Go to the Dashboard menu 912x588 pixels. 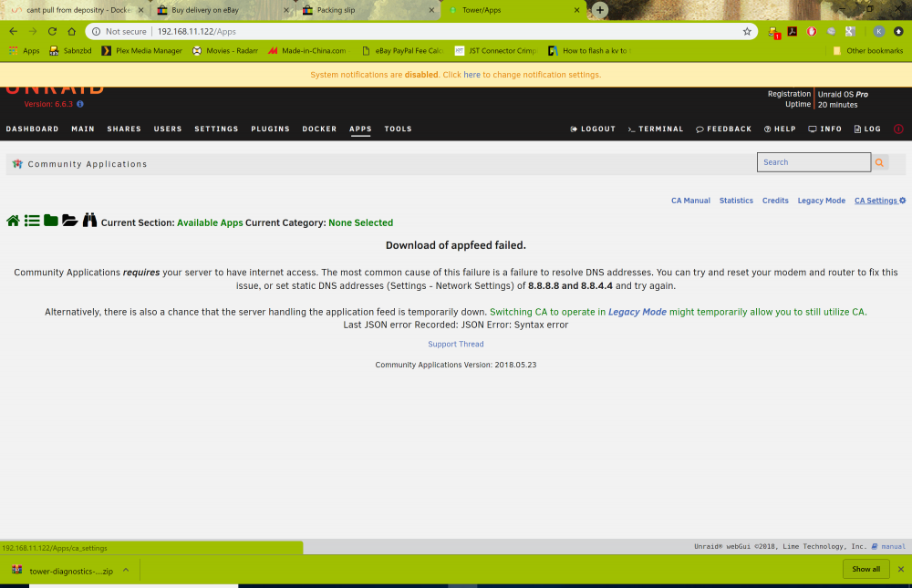(x=32, y=129)
